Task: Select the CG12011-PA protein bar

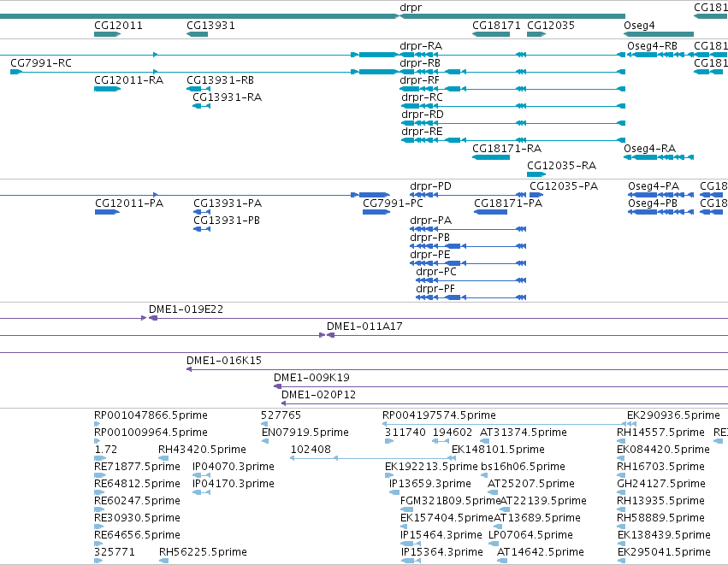Action: pos(107,212)
